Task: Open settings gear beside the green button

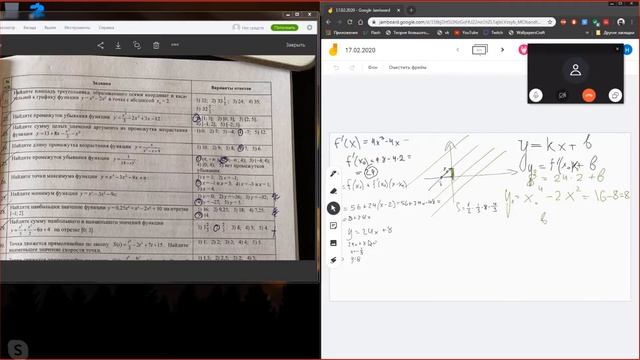Action: click(x=309, y=27)
